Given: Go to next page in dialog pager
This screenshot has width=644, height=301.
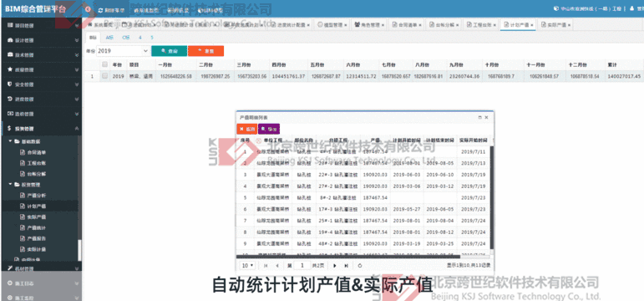Looking at the screenshot, I should 335,266.
